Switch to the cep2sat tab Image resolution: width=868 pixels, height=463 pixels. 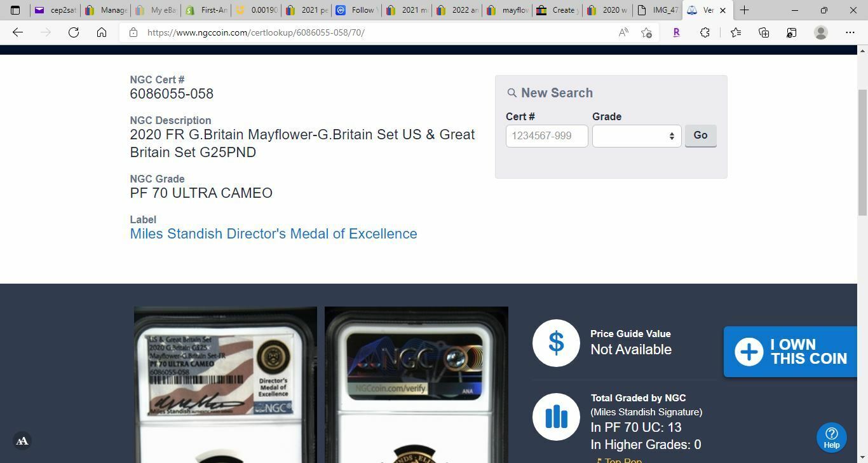pos(56,10)
